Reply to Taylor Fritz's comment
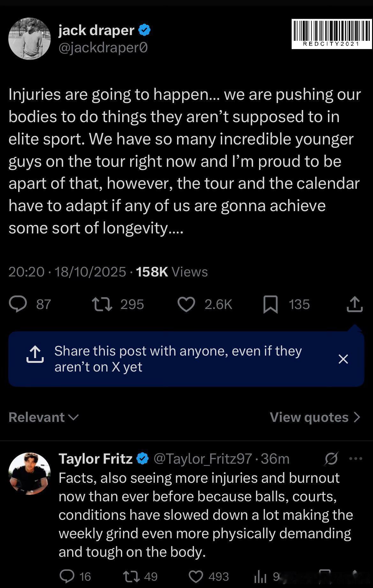 [67, 576]
